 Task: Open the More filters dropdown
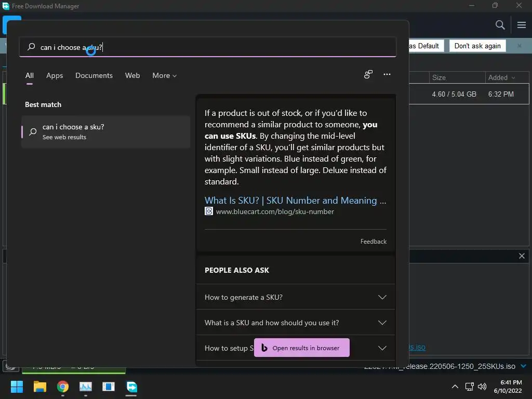pos(165,76)
